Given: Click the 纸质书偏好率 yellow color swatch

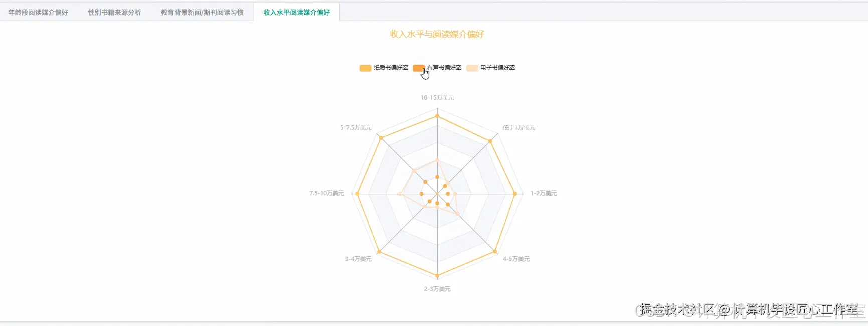Looking at the screenshot, I should (365, 68).
